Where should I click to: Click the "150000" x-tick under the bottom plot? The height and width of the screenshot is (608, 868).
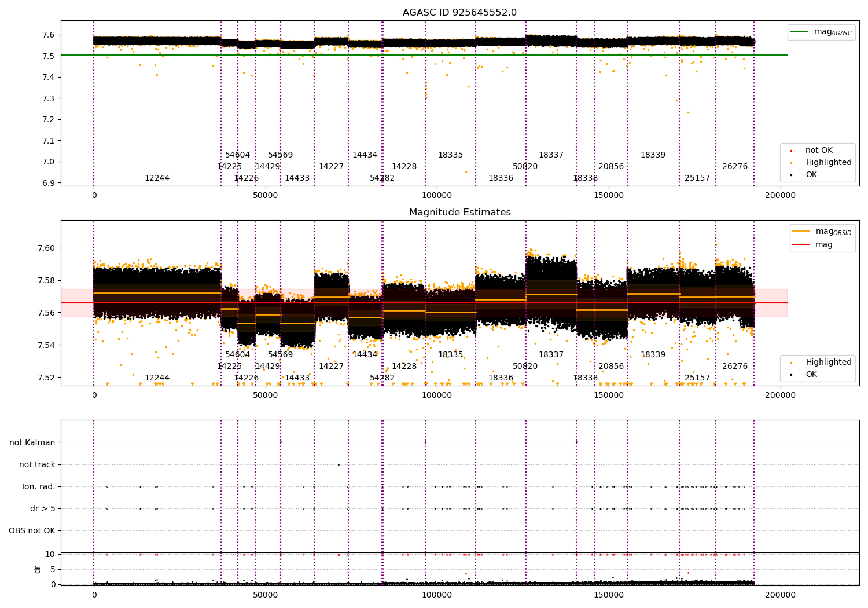pos(609,595)
